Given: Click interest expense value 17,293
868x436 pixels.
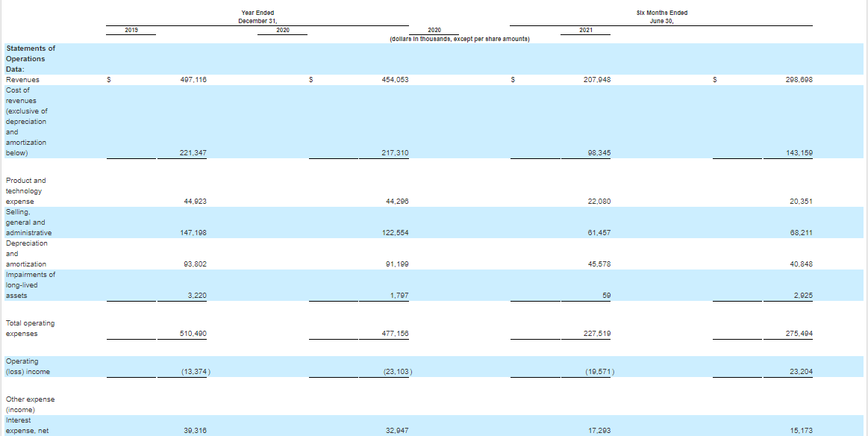Looking at the screenshot, I should [599, 431].
